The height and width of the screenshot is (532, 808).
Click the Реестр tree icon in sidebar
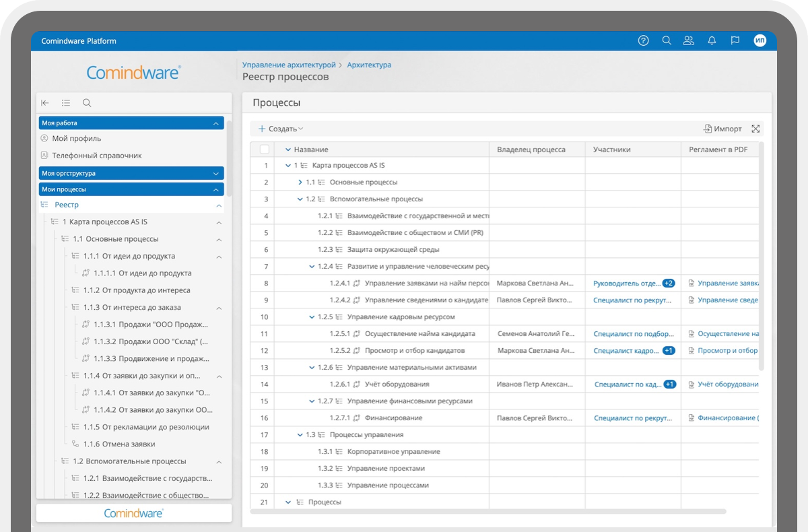(44, 205)
